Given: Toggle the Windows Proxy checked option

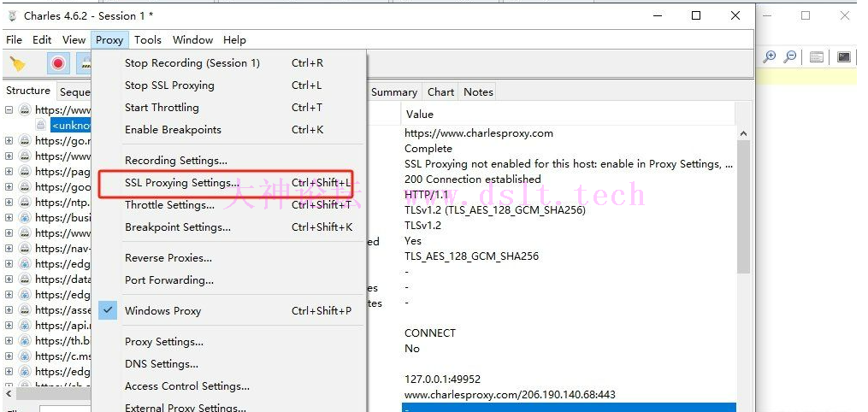Looking at the screenshot, I should pyautogui.click(x=162, y=311).
